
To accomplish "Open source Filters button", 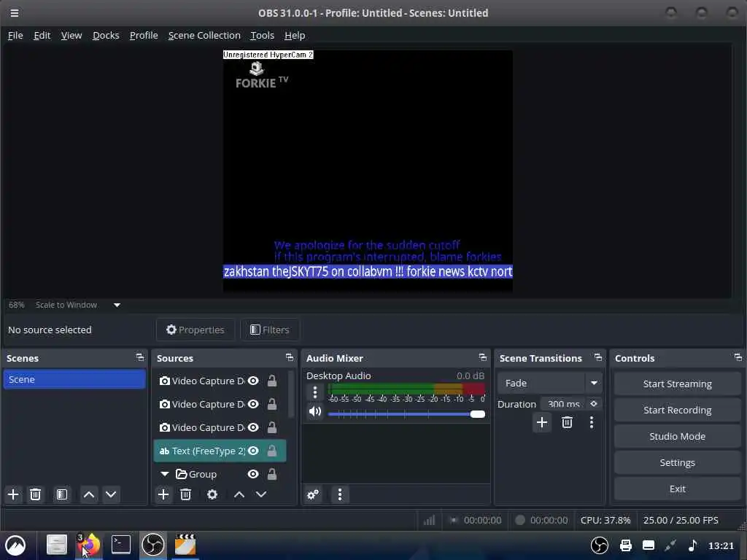I will click(270, 330).
